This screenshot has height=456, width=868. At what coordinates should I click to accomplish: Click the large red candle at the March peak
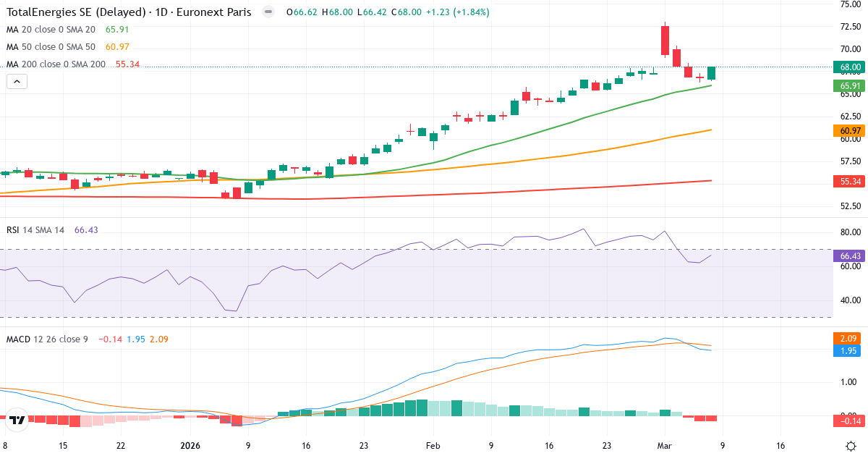(665, 41)
